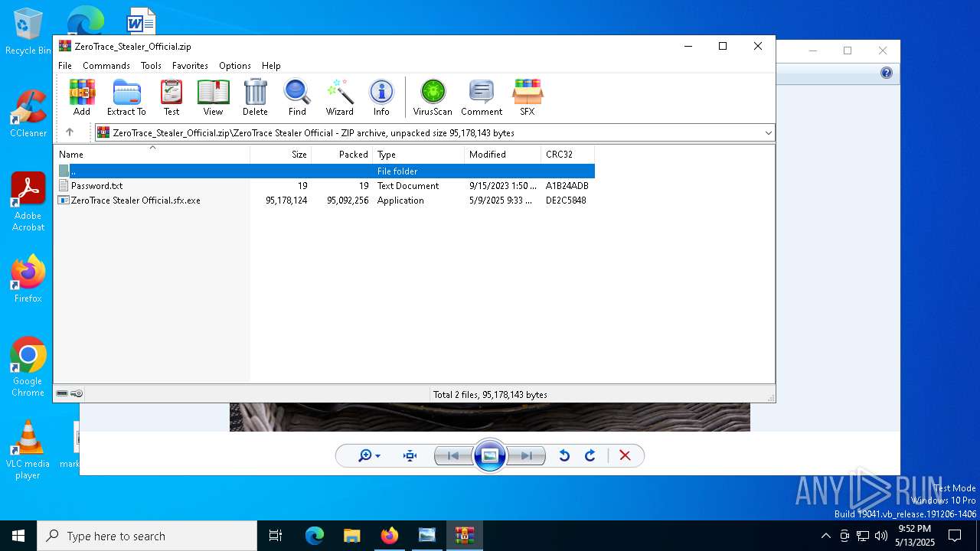Open File Explorer from the taskbar
Screen dimensions: 980x551
(x=351, y=536)
